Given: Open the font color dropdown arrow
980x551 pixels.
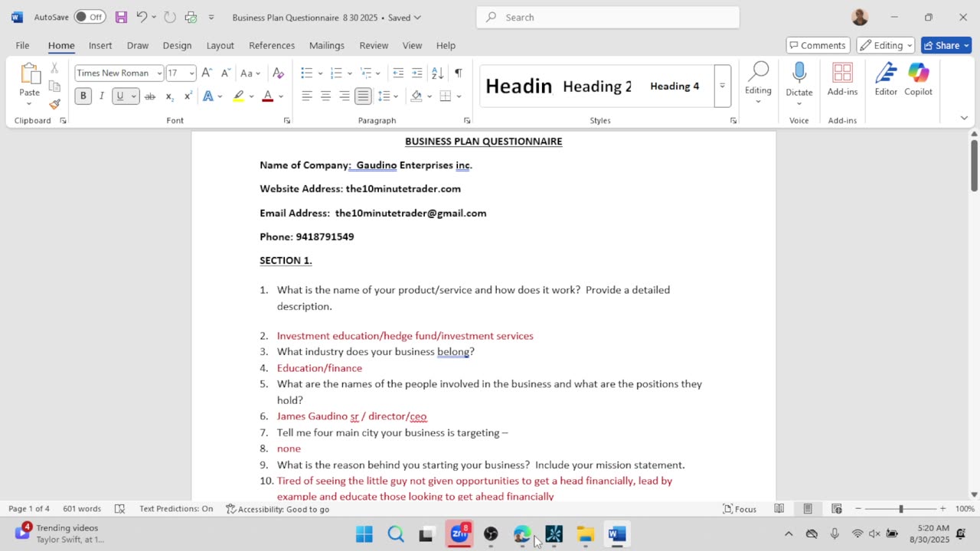Looking at the screenshot, I should pyautogui.click(x=281, y=96).
